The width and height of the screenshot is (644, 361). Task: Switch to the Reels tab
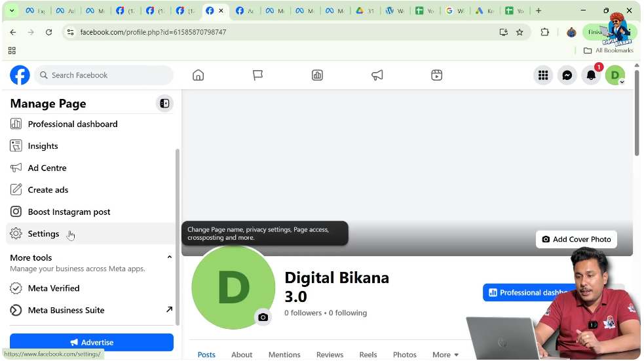(368, 354)
